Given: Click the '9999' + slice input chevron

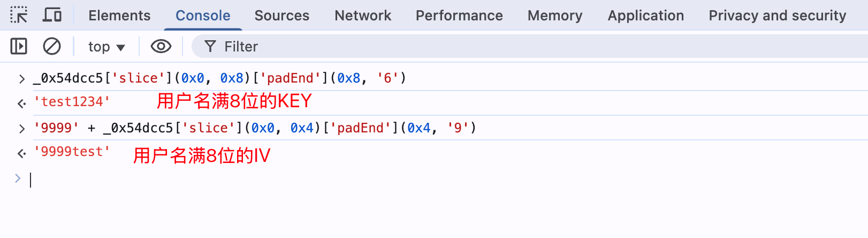Looking at the screenshot, I should (21, 129).
